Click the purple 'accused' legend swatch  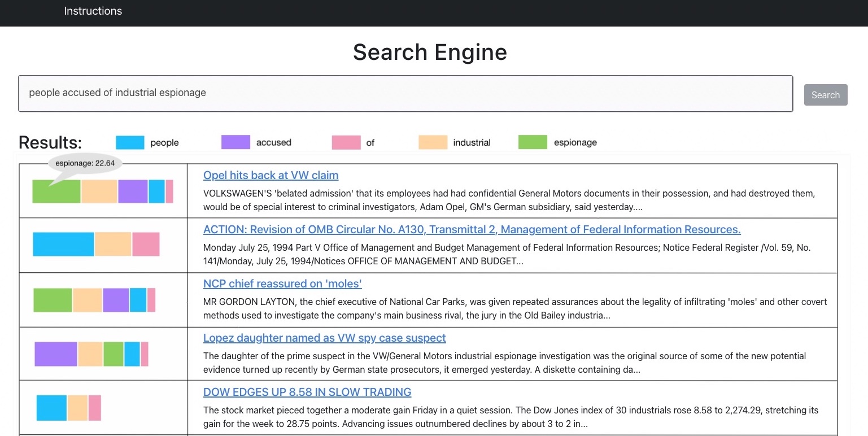(x=235, y=142)
